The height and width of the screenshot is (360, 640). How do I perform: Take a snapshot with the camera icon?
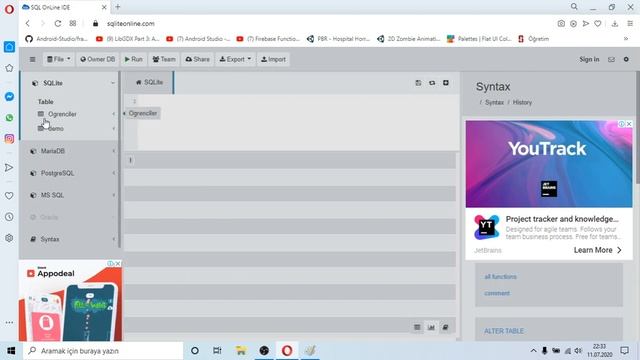pos(561,24)
